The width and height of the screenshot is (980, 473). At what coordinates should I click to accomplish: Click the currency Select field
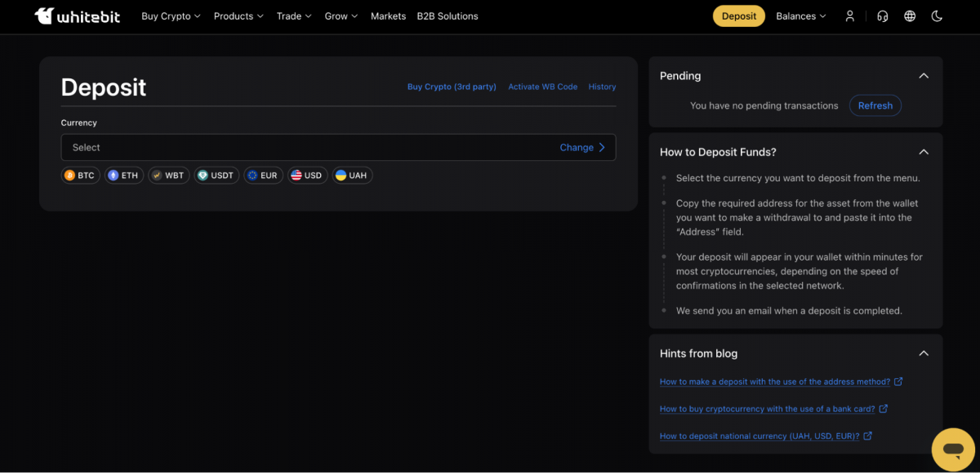pos(310,148)
